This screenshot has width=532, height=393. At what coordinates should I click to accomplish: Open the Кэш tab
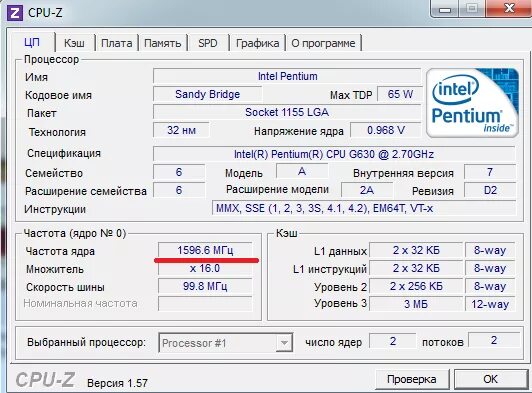pos(74,43)
